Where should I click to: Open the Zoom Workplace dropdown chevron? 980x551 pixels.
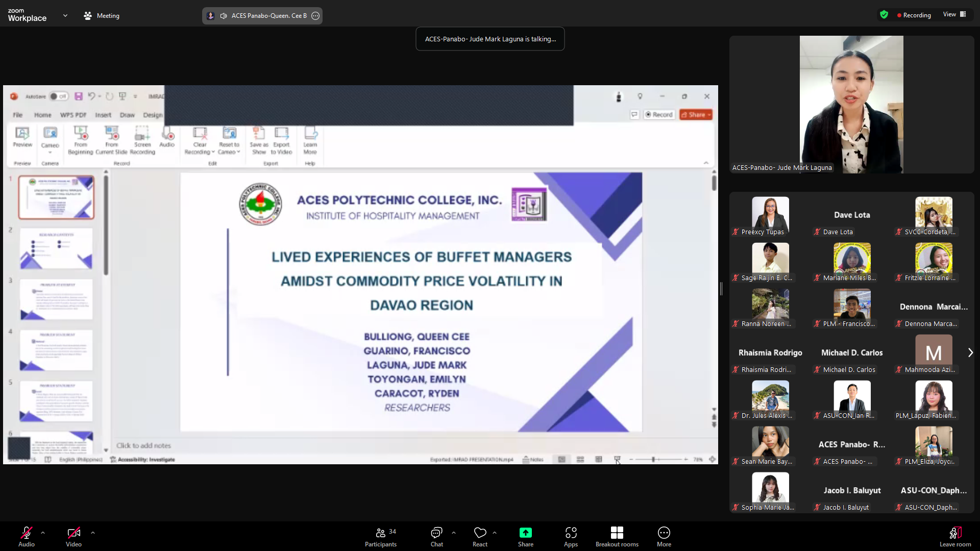pos(65,16)
